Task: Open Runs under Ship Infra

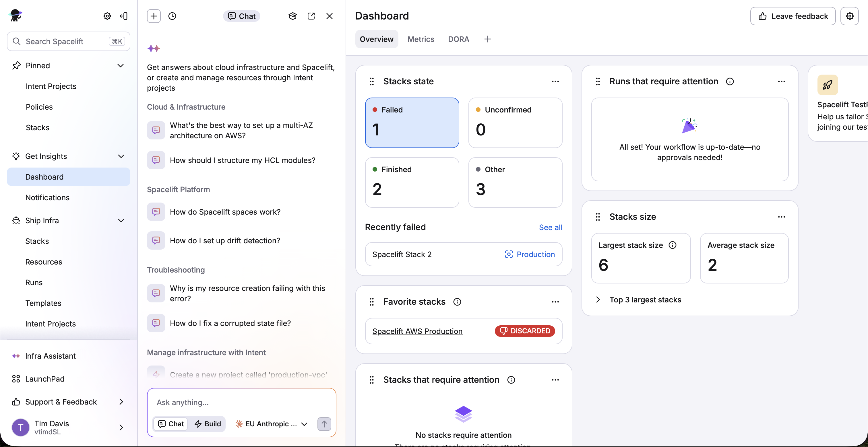Action: pos(68,283)
